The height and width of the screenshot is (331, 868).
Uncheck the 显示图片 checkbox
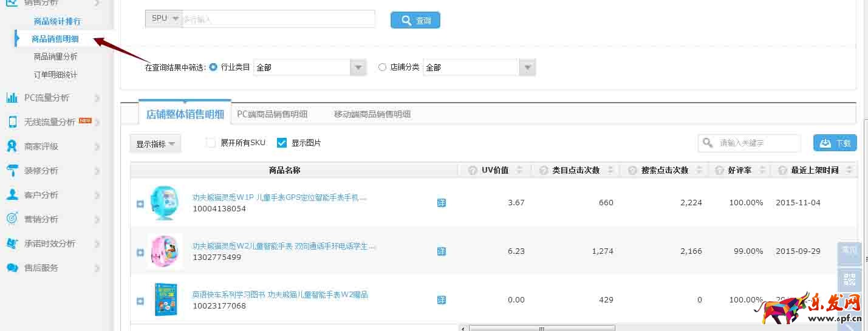pyautogui.click(x=281, y=143)
